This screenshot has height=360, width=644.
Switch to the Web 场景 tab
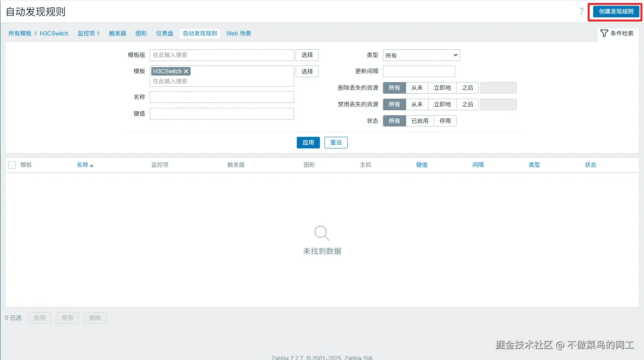click(239, 34)
